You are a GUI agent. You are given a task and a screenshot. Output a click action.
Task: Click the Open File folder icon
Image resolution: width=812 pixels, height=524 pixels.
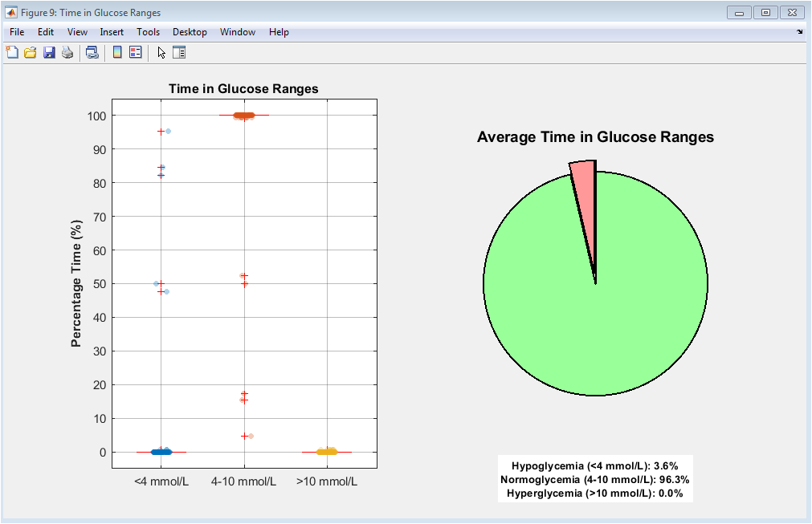coord(31,53)
